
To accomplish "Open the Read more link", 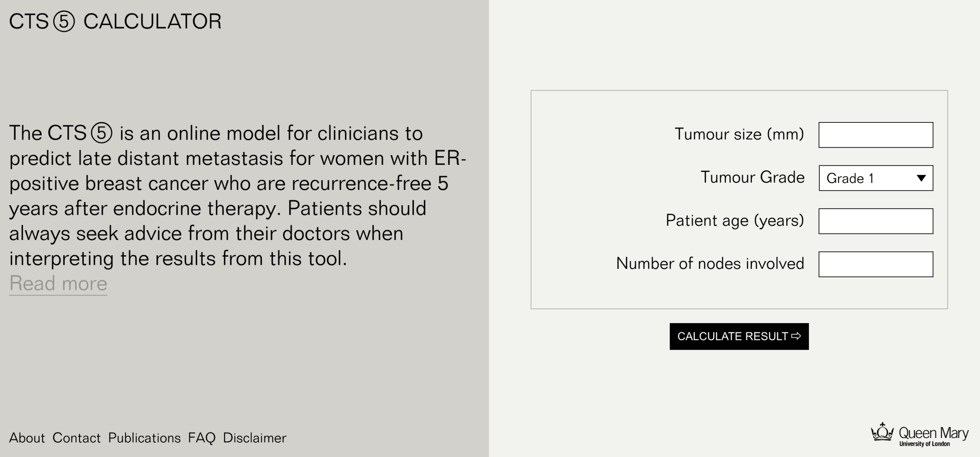I will pyautogui.click(x=58, y=284).
